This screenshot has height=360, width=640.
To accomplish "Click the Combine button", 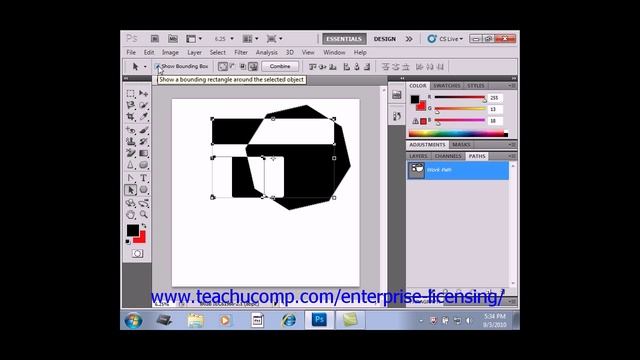I will click(x=280, y=66).
